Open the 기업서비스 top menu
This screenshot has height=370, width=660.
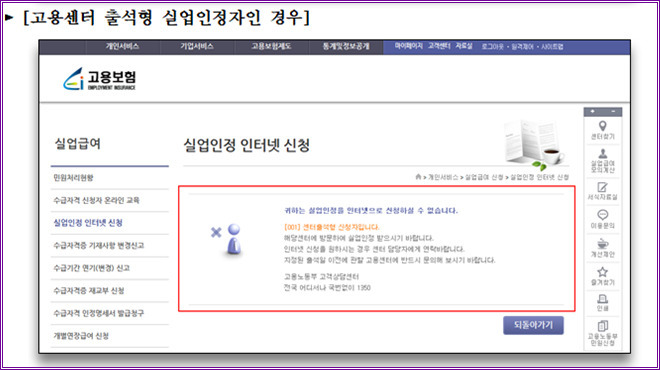point(197,46)
